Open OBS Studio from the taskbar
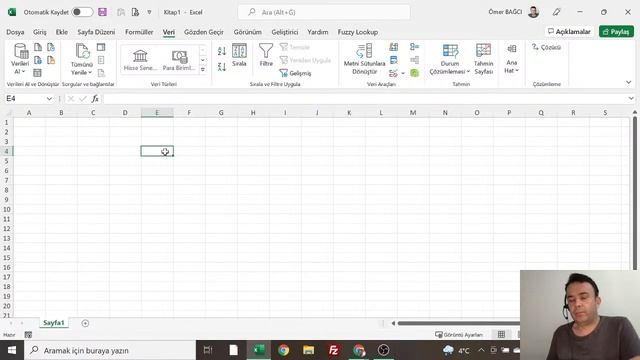The image size is (640, 360). (x=383, y=350)
